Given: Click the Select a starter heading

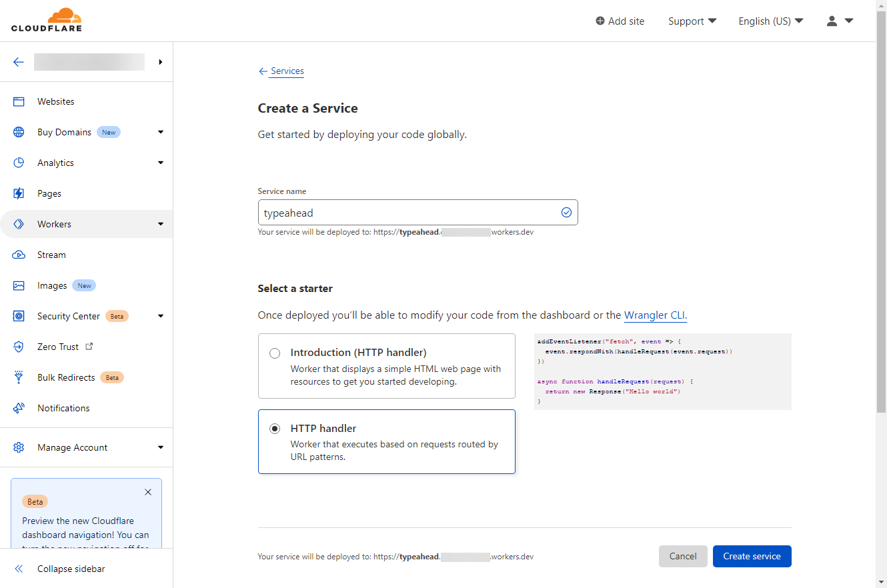Looking at the screenshot, I should click(295, 289).
